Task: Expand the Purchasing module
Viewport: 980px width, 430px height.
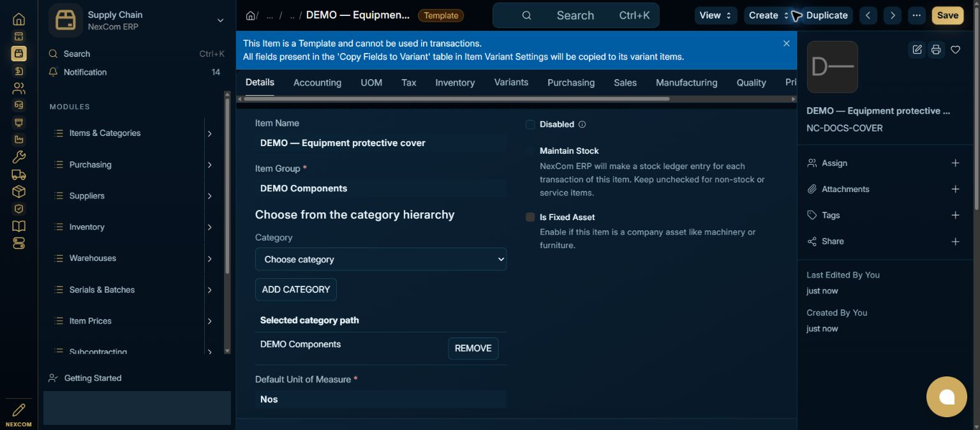Action: click(x=209, y=165)
